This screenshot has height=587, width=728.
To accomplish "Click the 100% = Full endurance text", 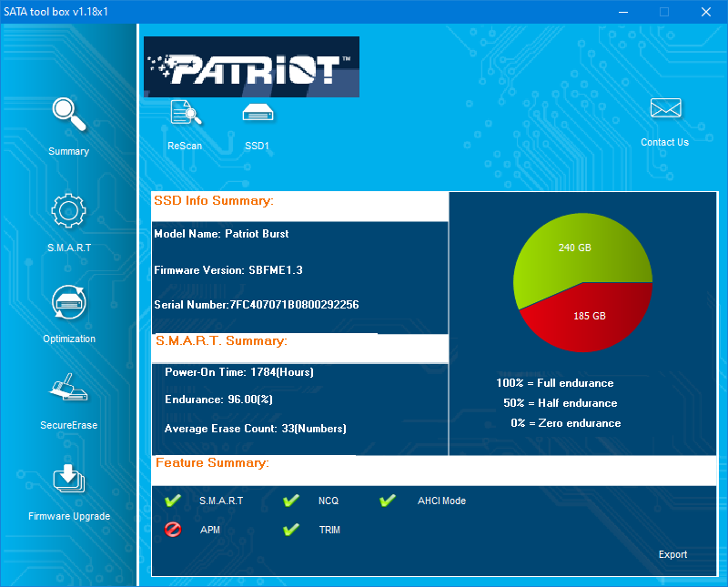I will 555,383.
